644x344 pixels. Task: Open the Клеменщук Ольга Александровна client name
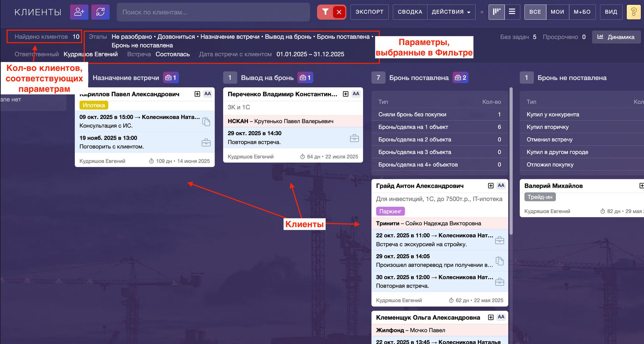coord(428,318)
